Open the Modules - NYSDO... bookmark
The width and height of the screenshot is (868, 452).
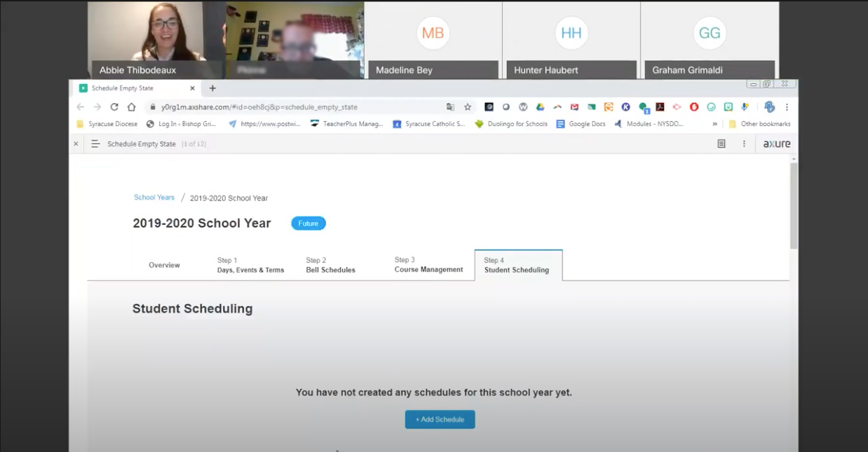[x=649, y=124]
